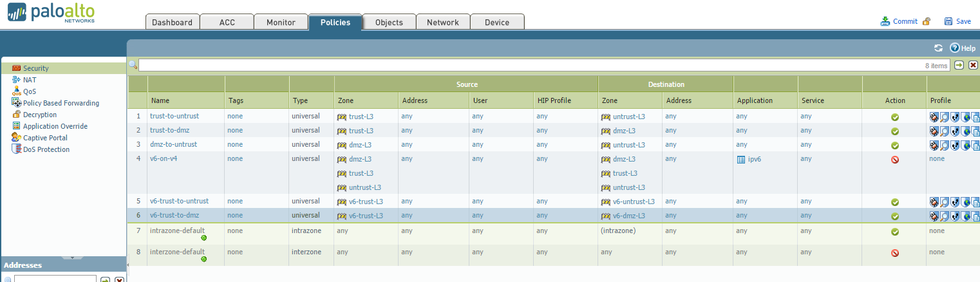Open the Monitor tab
The width and height of the screenshot is (980, 282).
[281, 22]
